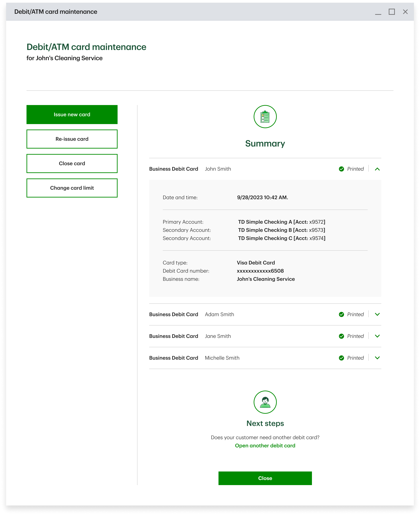Click the debit card number xxxxxxxxxxxx6508

click(260, 271)
